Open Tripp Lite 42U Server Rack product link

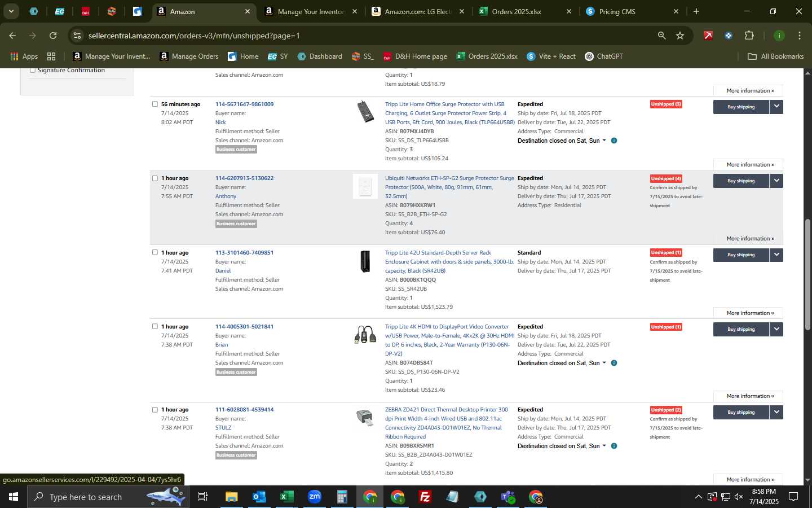(x=449, y=261)
